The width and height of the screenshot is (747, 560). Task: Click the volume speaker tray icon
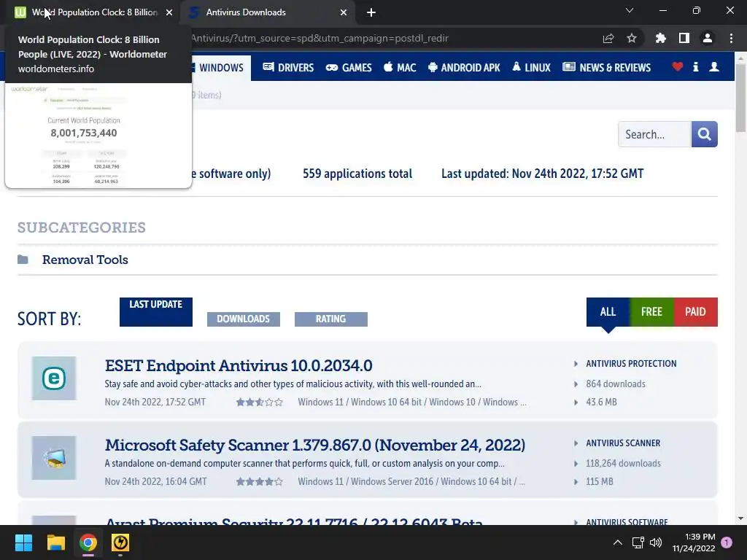click(x=656, y=542)
